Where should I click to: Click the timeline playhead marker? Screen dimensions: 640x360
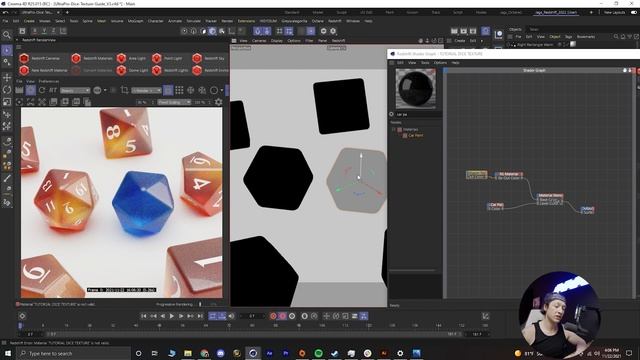(x=20, y=326)
